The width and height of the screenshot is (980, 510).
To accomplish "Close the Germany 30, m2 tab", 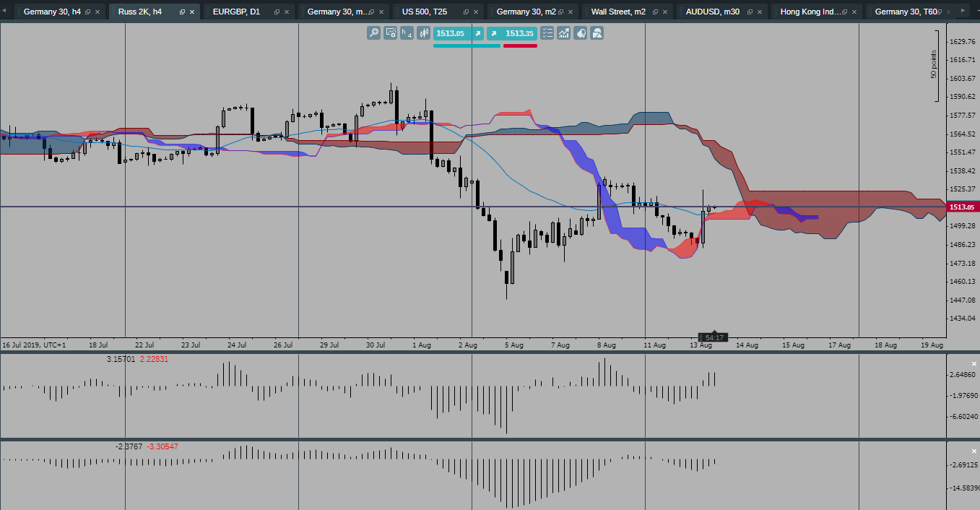I will [x=571, y=12].
